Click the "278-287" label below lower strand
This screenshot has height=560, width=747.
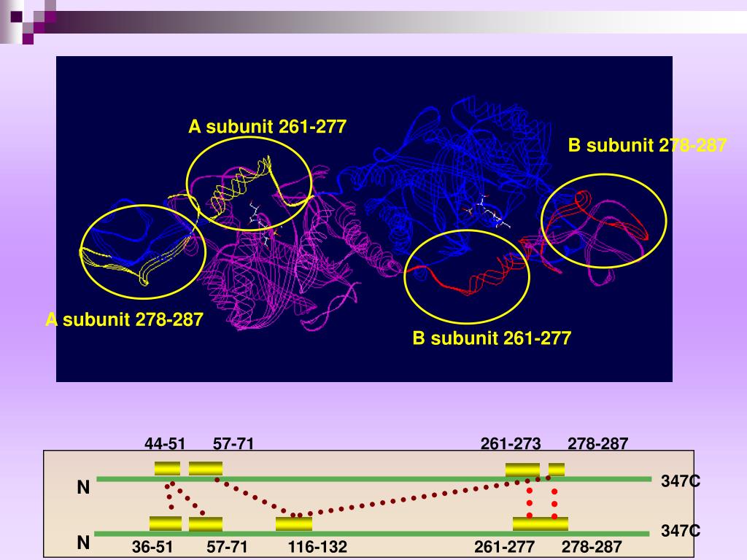tap(592, 547)
